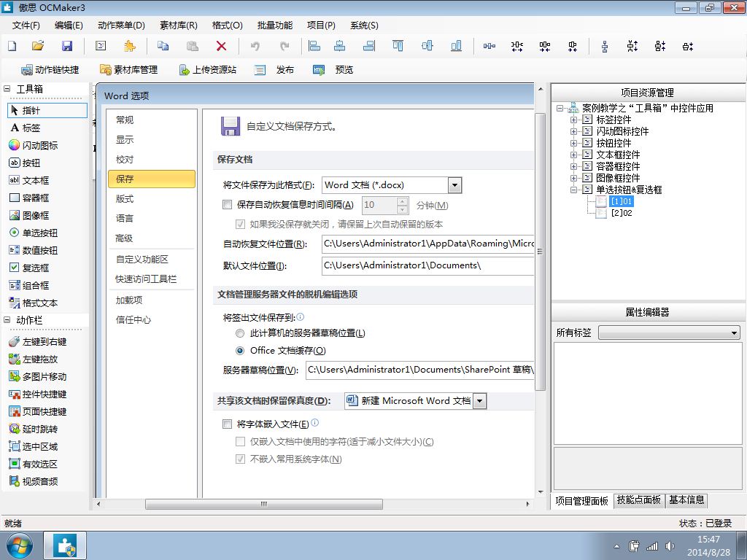Click the 上传资源站 button
This screenshot has width=747, height=560.
[208, 70]
